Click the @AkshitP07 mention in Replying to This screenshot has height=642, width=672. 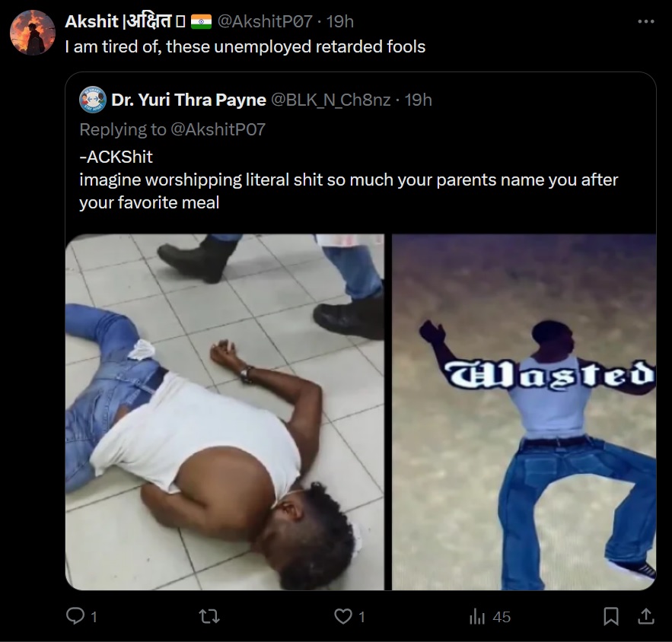coord(218,129)
